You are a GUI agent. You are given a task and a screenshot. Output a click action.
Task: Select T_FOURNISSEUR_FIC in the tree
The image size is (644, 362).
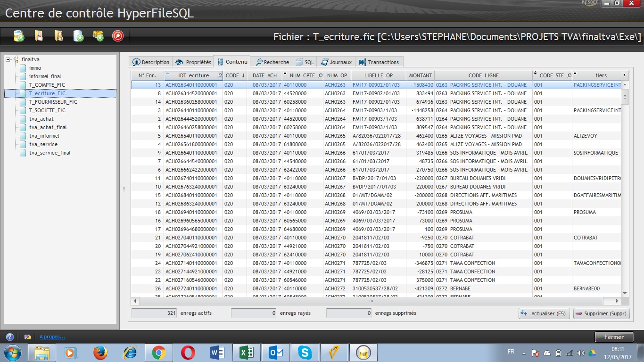(53, 102)
